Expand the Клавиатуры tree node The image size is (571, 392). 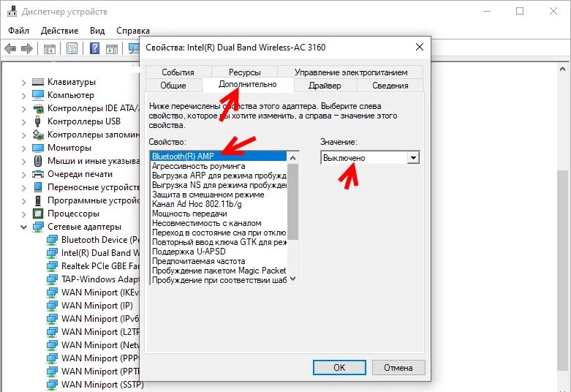[23, 83]
